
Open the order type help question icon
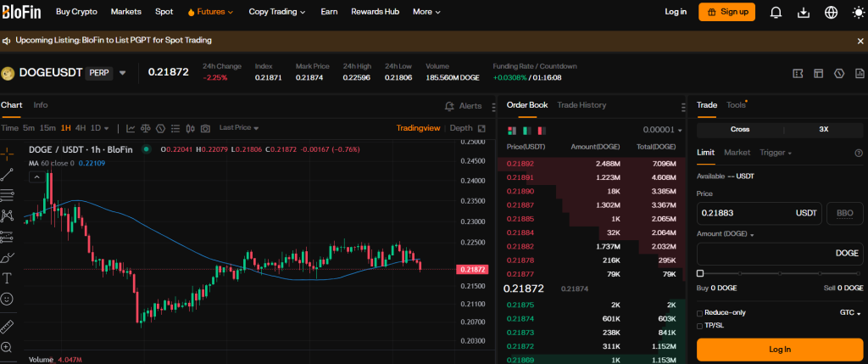pyautogui.click(x=859, y=153)
